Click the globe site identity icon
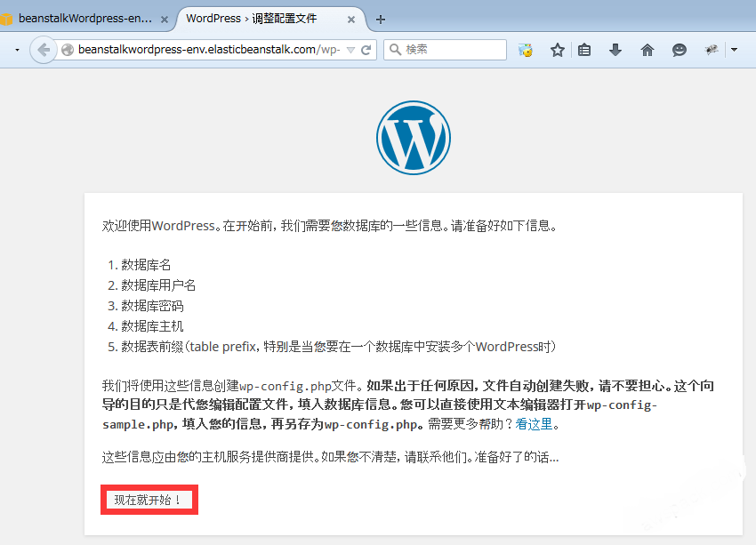756x545 pixels. 68,50
